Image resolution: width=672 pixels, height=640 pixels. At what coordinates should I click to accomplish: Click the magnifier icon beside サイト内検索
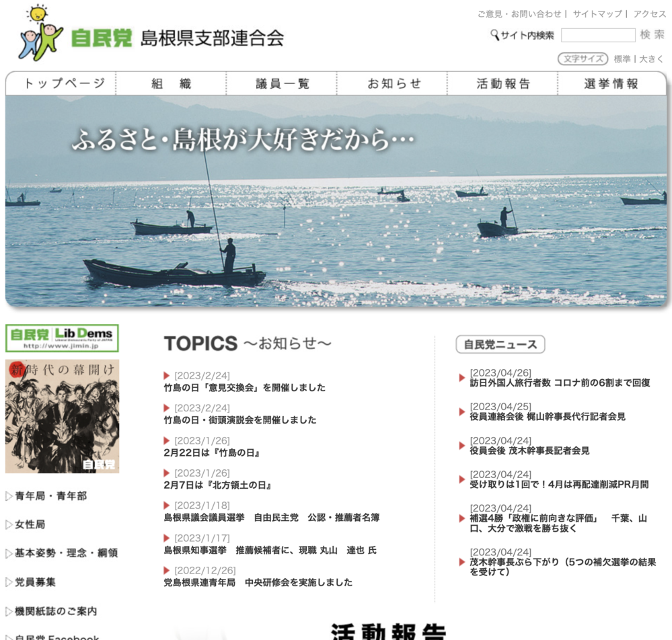pos(495,35)
